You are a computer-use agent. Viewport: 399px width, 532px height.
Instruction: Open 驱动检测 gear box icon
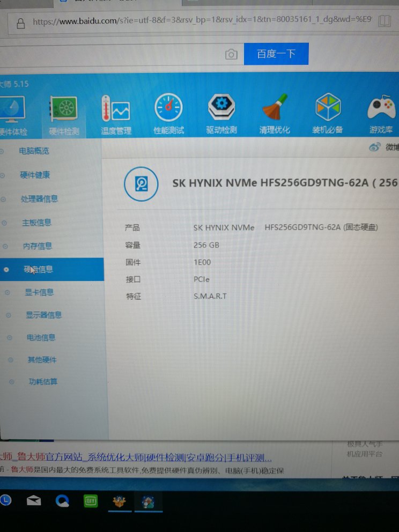pos(221,107)
